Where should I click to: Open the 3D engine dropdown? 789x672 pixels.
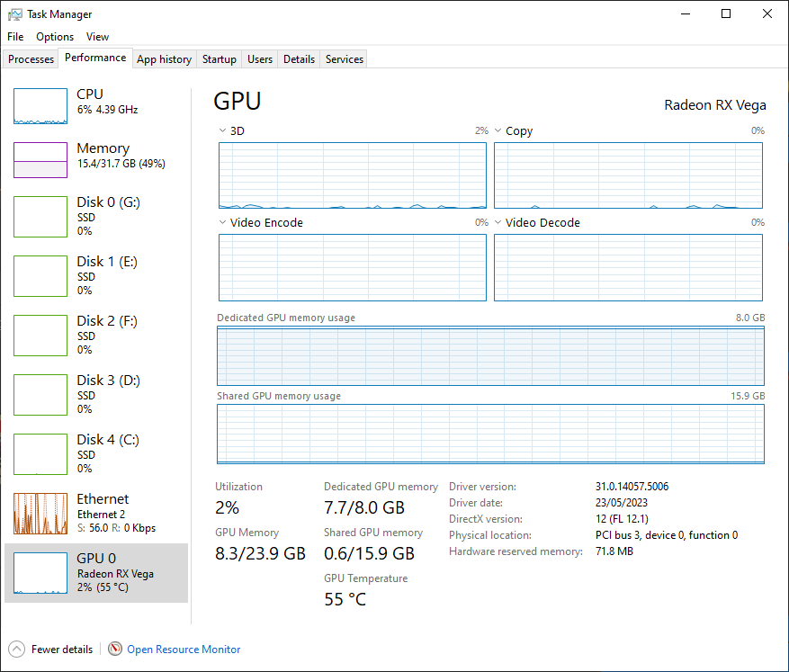tap(223, 130)
